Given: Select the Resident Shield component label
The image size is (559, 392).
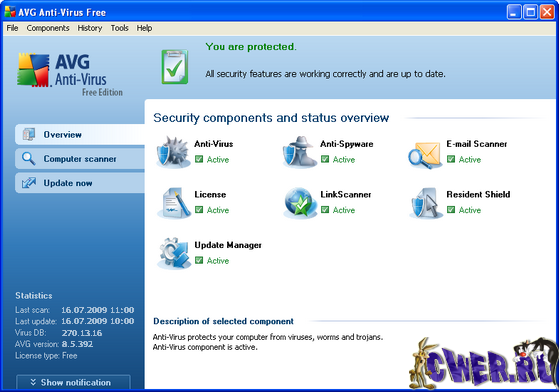Looking at the screenshot, I should 478,195.
